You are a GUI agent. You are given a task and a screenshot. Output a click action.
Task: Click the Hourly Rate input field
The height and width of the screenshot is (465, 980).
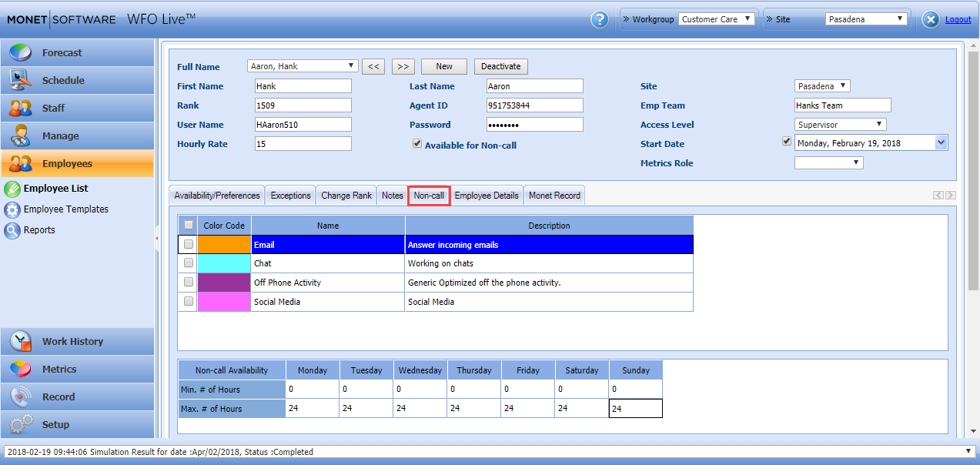(303, 144)
